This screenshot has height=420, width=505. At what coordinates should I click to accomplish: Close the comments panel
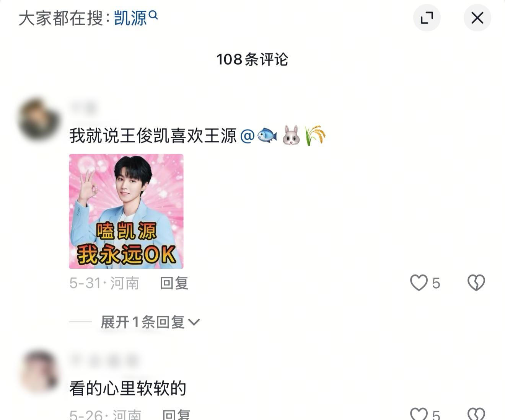click(x=477, y=18)
